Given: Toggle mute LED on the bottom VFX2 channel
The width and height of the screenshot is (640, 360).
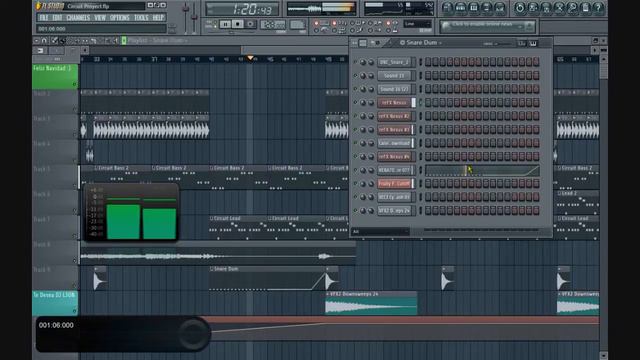Looking at the screenshot, I should pyautogui.click(x=355, y=211).
